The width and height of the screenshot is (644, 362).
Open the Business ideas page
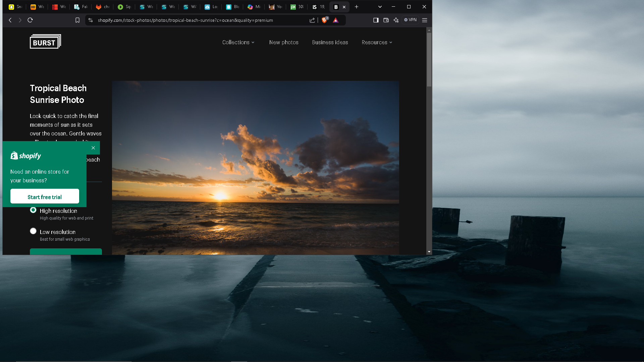pos(330,43)
